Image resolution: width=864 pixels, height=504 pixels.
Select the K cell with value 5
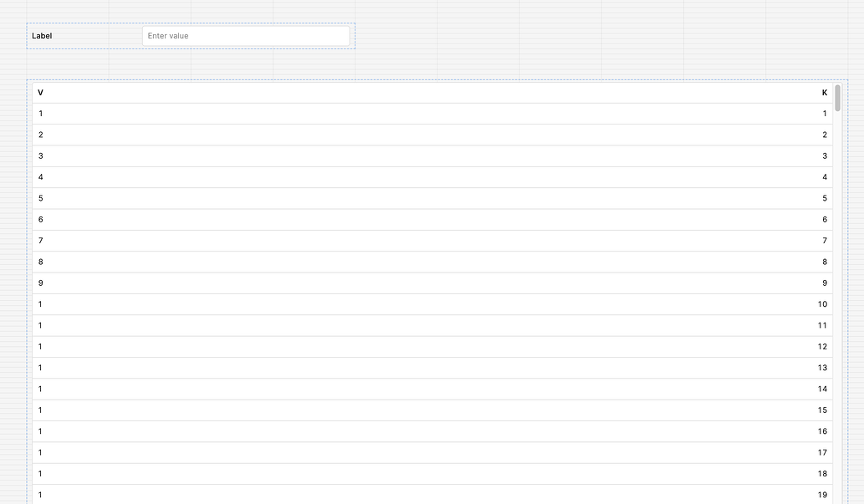pyautogui.click(x=825, y=198)
